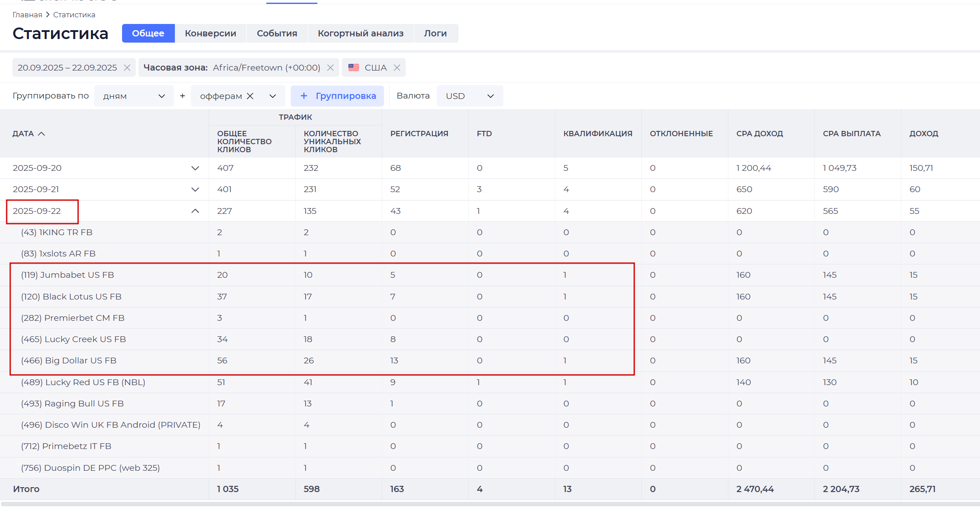Open the Логи tab
Screen dimensions: 980x528
(x=435, y=33)
